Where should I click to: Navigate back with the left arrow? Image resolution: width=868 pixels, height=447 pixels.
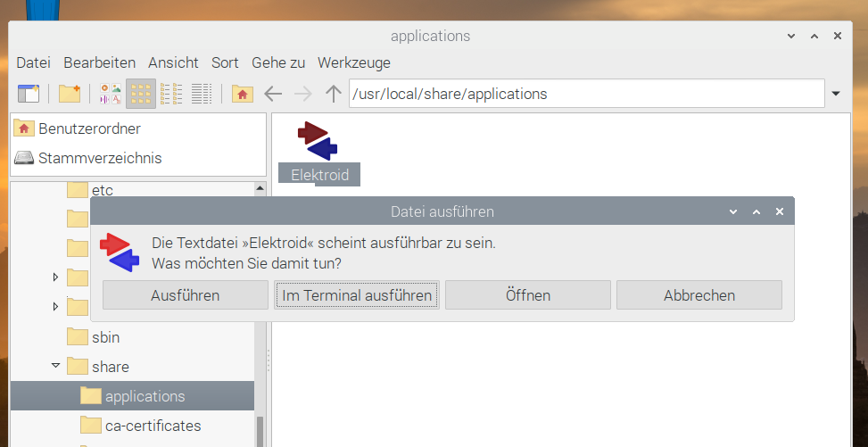click(273, 94)
